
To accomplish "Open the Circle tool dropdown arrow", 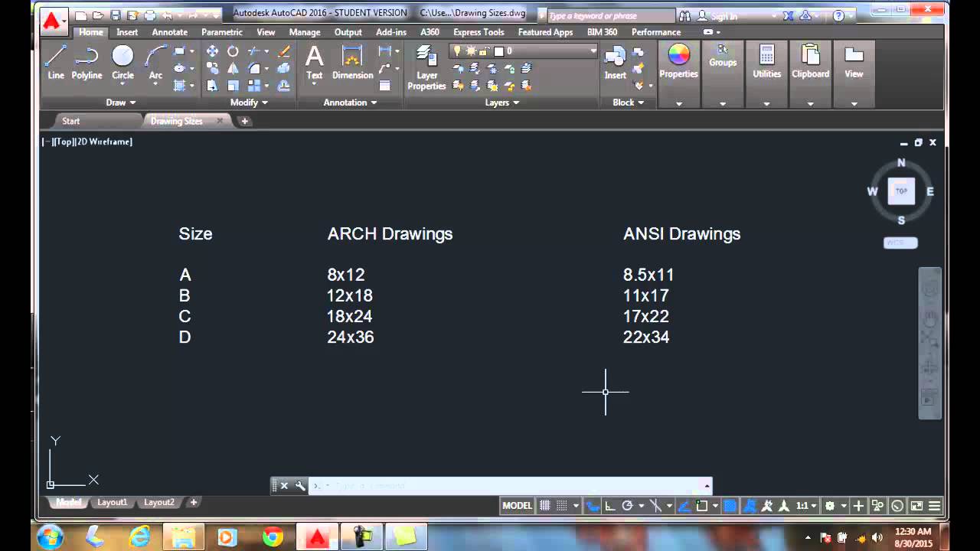I will pyautogui.click(x=122, y=83).
